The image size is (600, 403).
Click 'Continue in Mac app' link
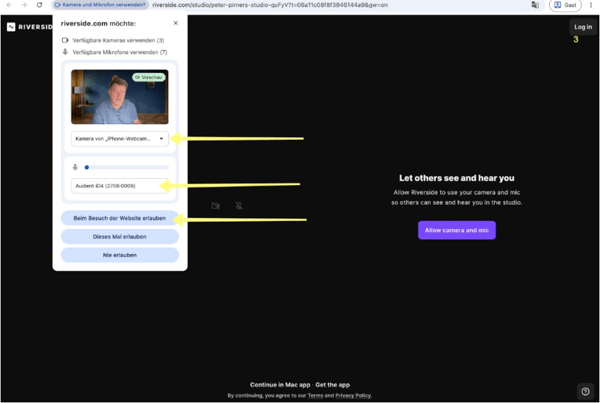coord(280,385)
